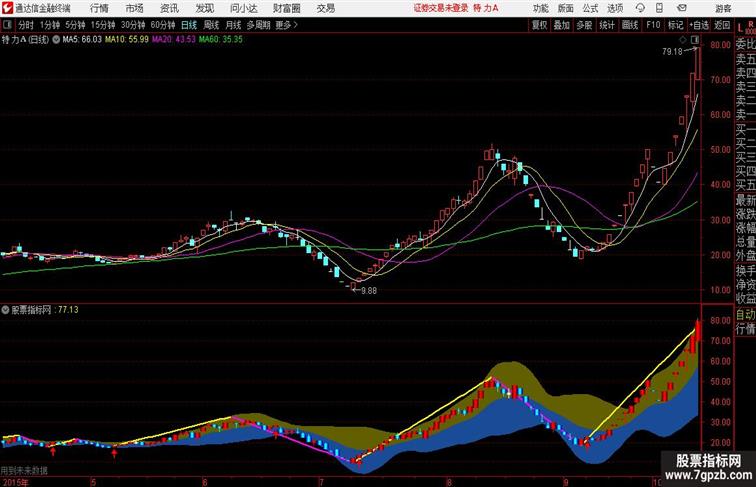Toggle the panel icon left of 分时

pos(7,25)
